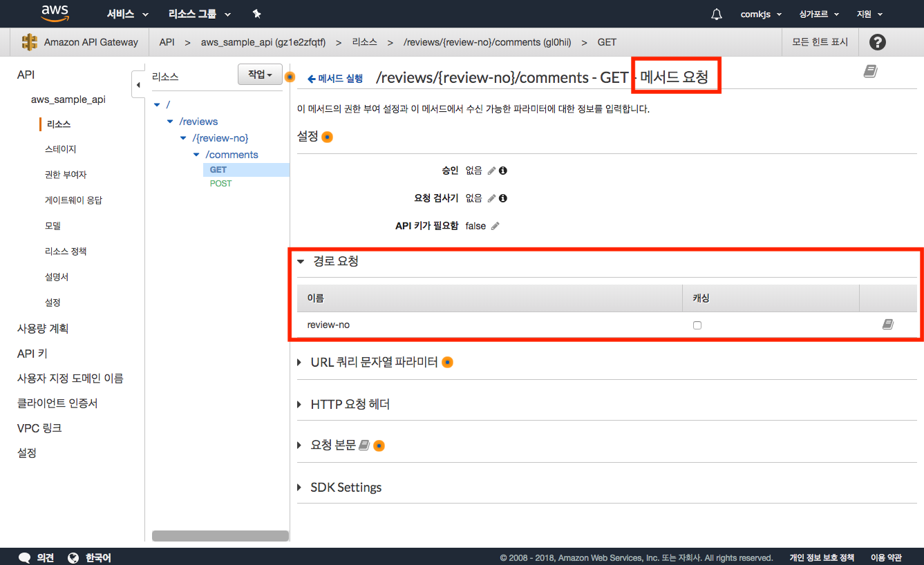924x565 pixels.
Task: Click the AWS logo
Action: (x=55, y=13)
